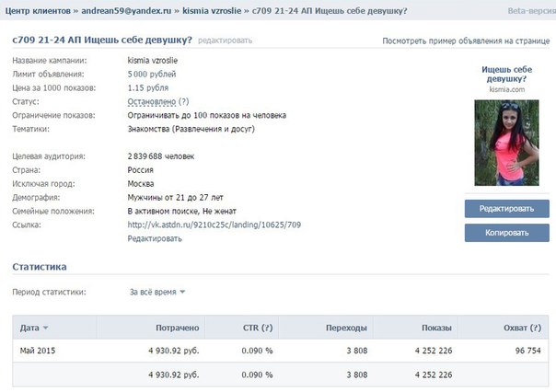
Task: Click Редактировать link below the URL
Action: pos(155,238)
